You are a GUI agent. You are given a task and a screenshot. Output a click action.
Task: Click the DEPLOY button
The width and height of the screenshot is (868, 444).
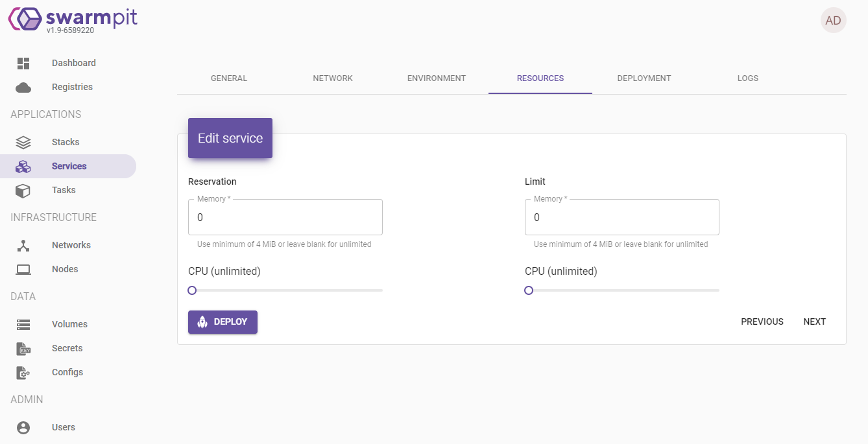pos(223,321)
